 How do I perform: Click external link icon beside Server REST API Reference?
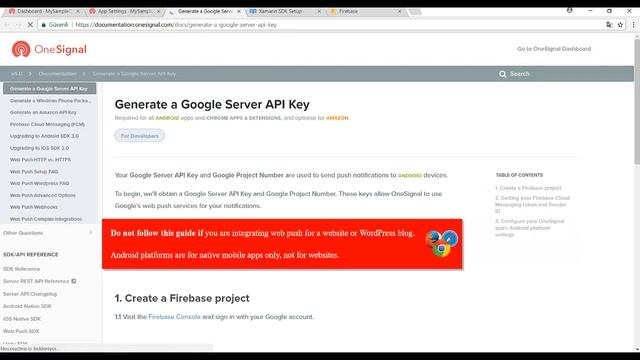tap(74, 281)
